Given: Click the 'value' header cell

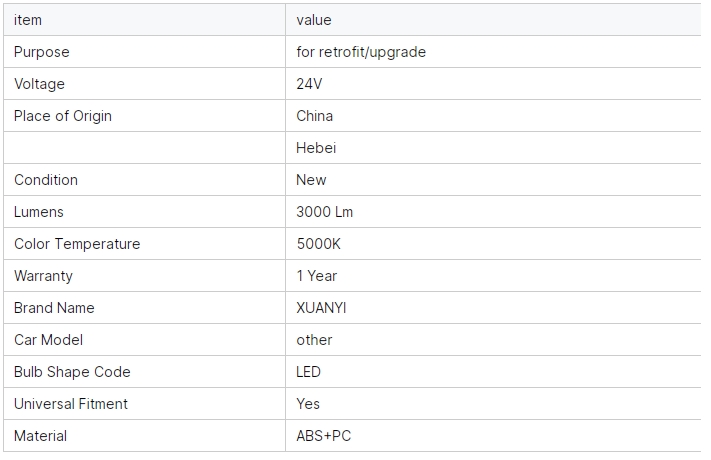Looking at the screenshot, I should [314, 20].
